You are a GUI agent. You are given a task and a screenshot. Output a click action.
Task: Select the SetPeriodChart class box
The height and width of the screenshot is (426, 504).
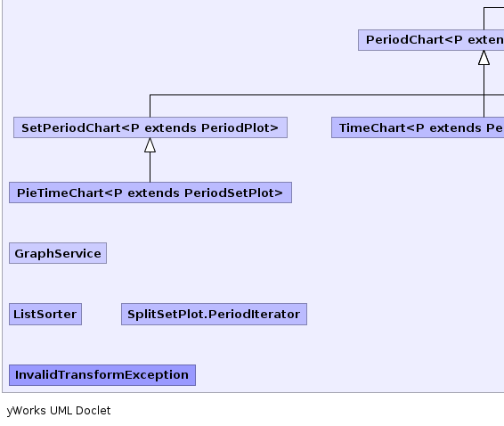coord(150,127)
